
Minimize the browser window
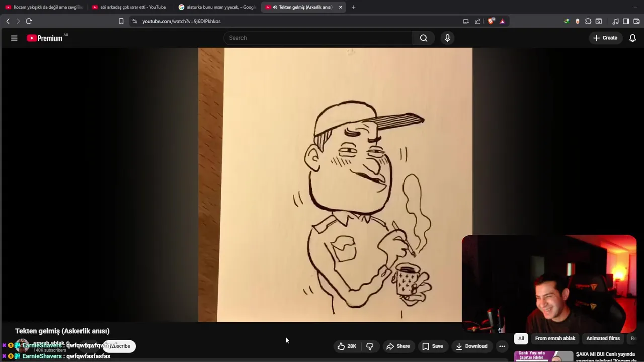click(x=635, y=7)
